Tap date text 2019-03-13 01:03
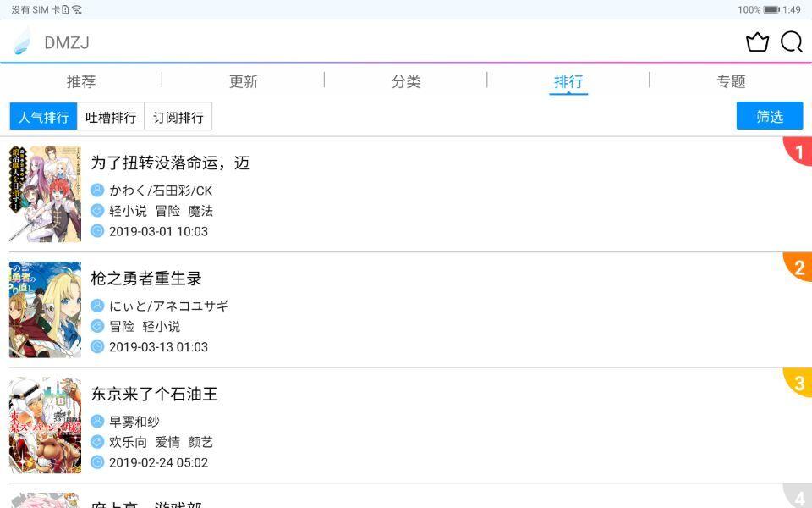Viewport: 812px width, 508px height. 158,347
